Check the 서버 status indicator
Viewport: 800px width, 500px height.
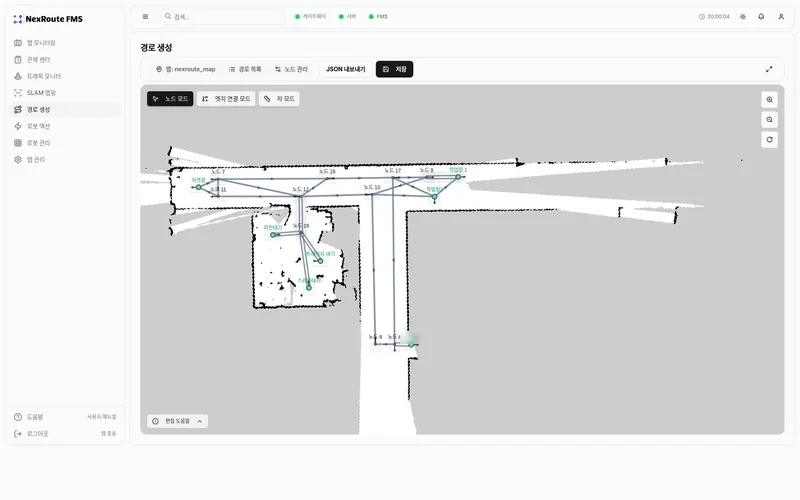pyautogui.click(x=347, y=17)
